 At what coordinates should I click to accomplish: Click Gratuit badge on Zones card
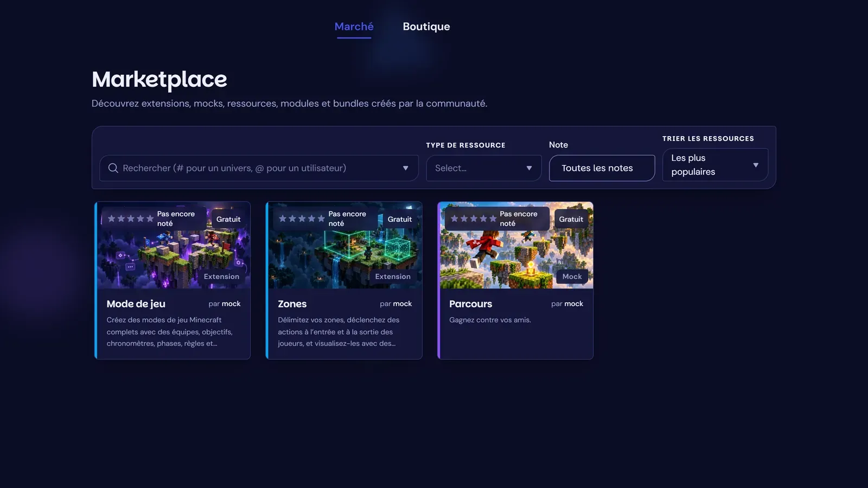[400, 219]
